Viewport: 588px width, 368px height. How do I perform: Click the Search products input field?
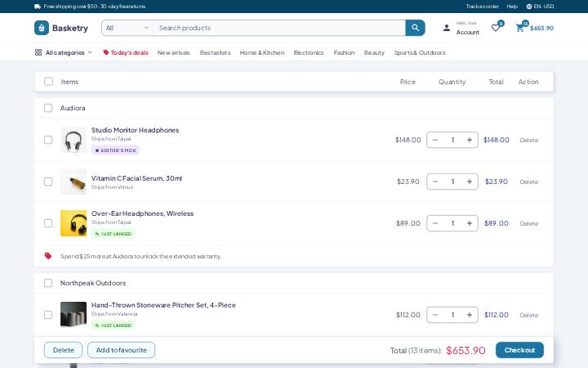[279, 28]
